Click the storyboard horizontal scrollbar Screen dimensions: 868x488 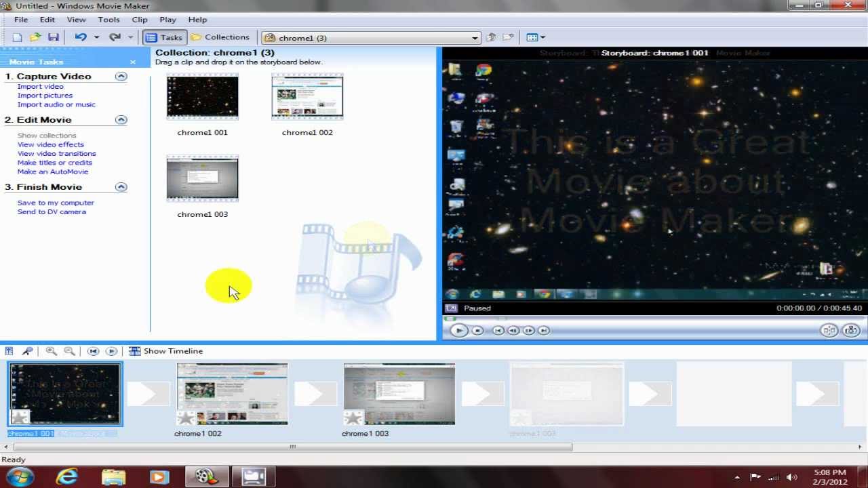click(x=293, y=447)
